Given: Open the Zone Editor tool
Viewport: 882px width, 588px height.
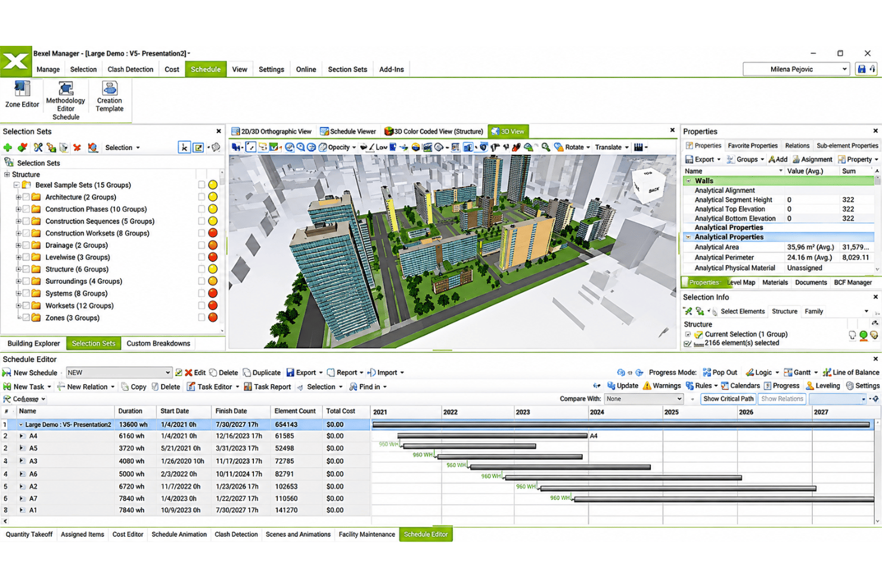Looking at the screenshot, I should tap(22, 95).
